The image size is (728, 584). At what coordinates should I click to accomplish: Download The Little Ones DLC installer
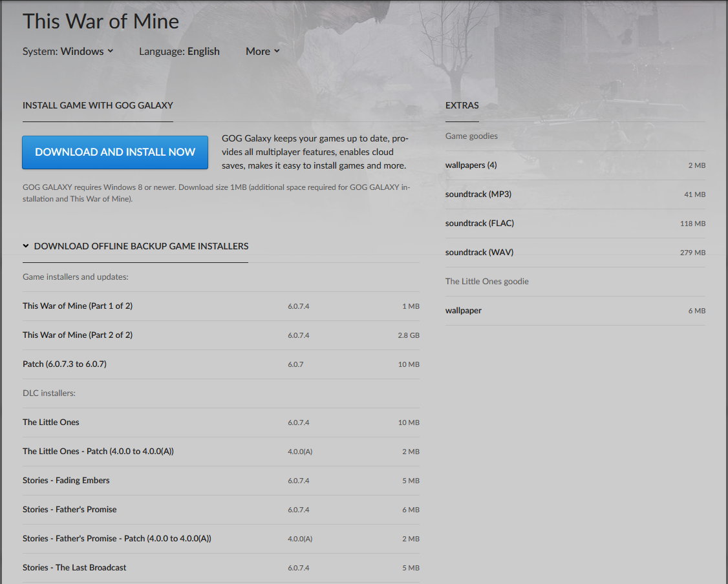tap(221, 422)
